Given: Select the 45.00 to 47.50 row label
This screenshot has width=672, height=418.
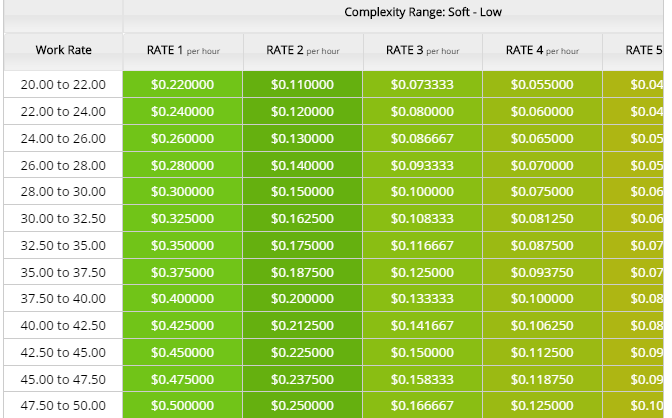Looking at the screenshot, I should 63,379.
